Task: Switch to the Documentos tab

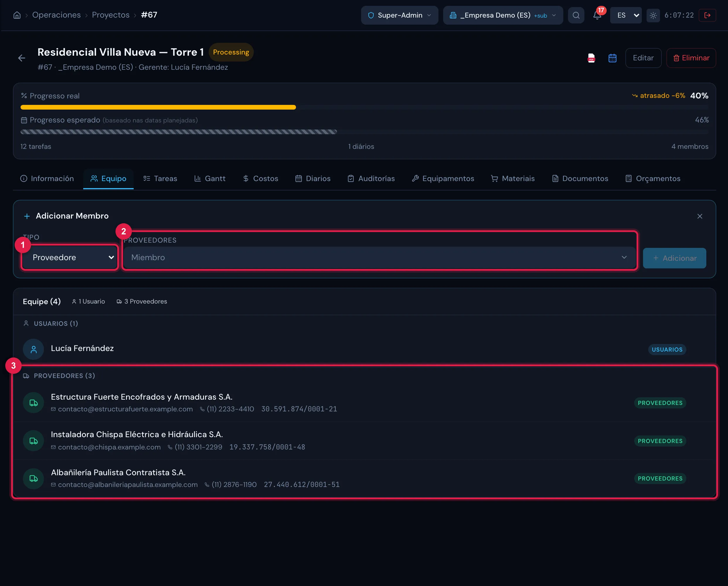Action: [x=580, y=178]
